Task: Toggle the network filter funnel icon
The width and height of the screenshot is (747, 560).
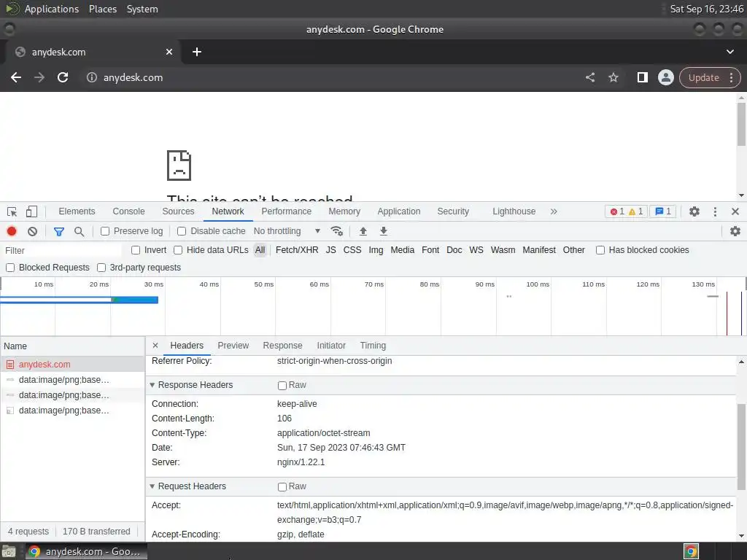Action: tap(59, 231)
